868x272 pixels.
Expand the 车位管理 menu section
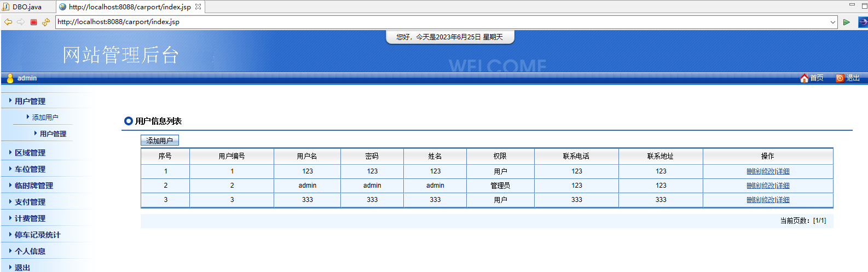(30, 169)
